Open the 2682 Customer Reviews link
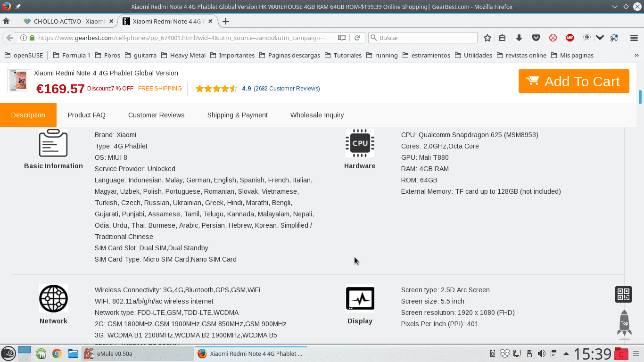This screenshot has height=362, width=644. (x=287, y=89)
